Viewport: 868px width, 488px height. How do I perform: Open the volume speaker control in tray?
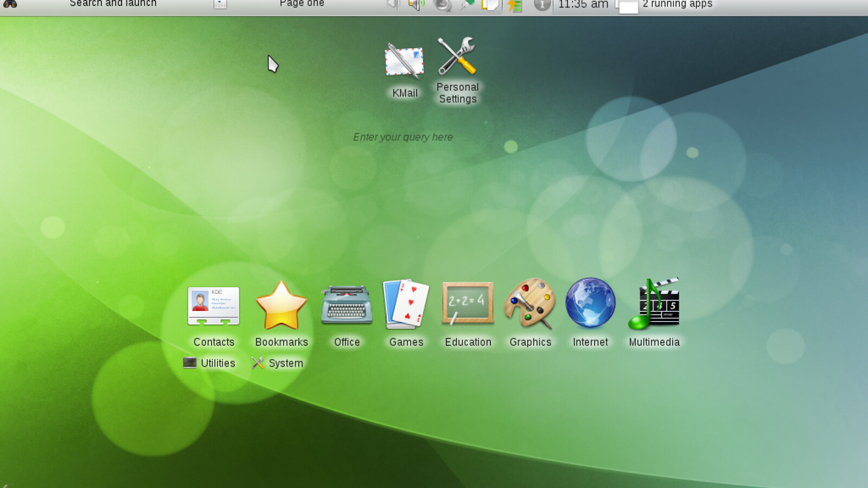tap(416, 5)
